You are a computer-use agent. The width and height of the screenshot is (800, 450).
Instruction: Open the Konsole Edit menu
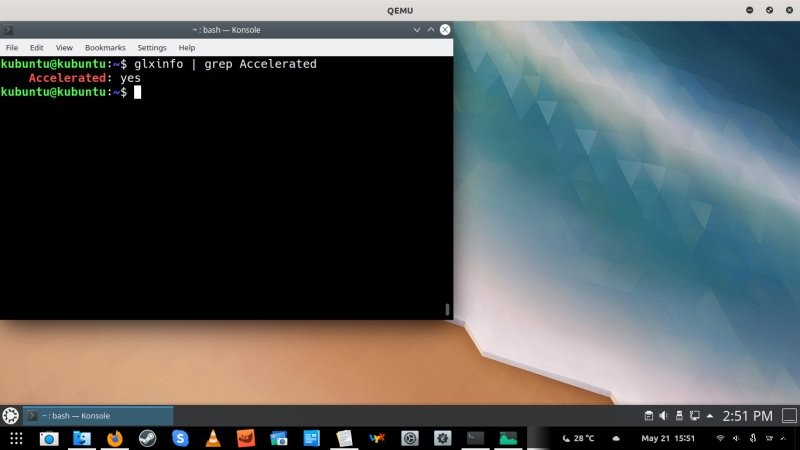pyautogui.click(x=36, y=47)
